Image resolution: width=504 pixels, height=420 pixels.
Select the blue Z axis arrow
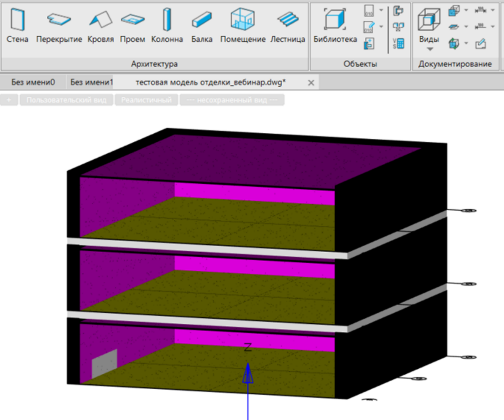[x=248, y=390]
